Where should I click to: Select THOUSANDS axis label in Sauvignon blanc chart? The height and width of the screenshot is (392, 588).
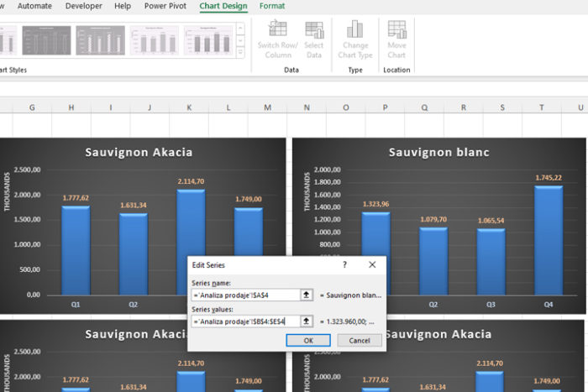307,191
